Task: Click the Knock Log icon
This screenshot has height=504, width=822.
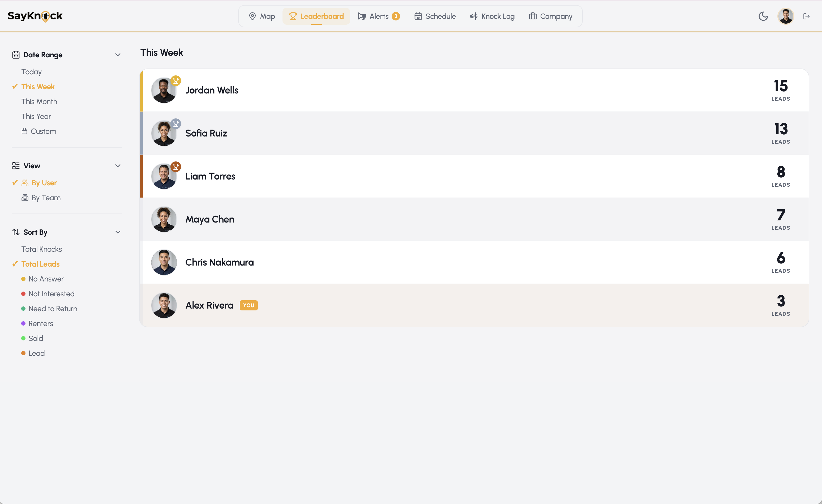Action: (x=473, y=16)
